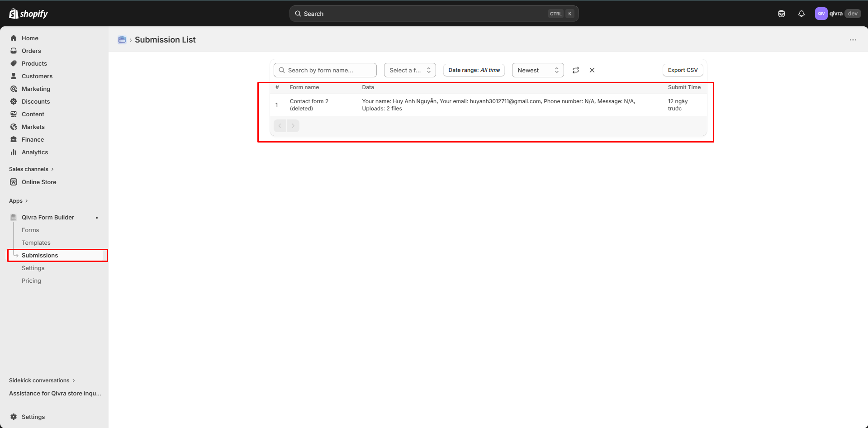
Task: Click the Settings gear icon at the bottom of the sidebar
Action: (x=14, y=417)
